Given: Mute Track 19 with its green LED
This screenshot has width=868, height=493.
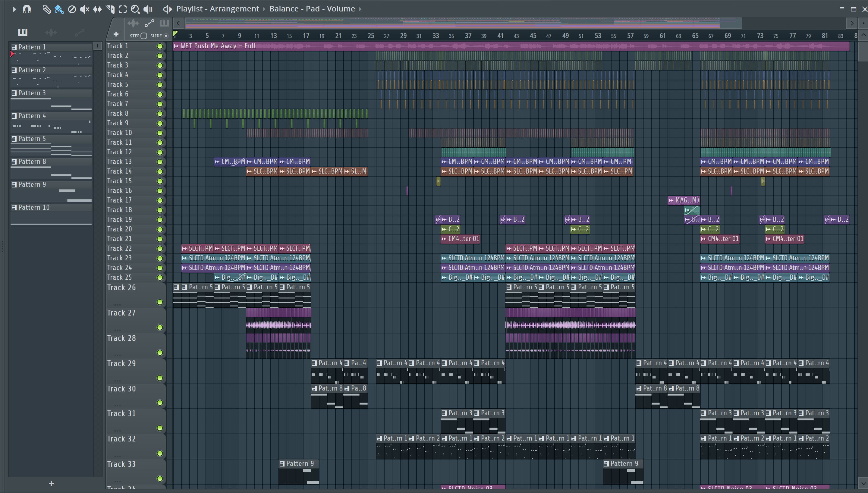Looking at the screenshot, I should pyautogui.click(x=160, y=220).
